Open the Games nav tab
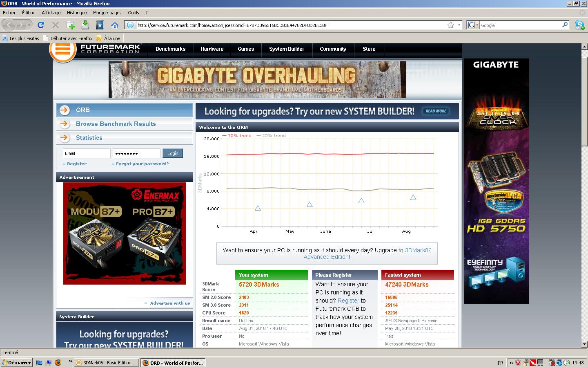Screen dimensions: 588x368 [x=246, y=49]
